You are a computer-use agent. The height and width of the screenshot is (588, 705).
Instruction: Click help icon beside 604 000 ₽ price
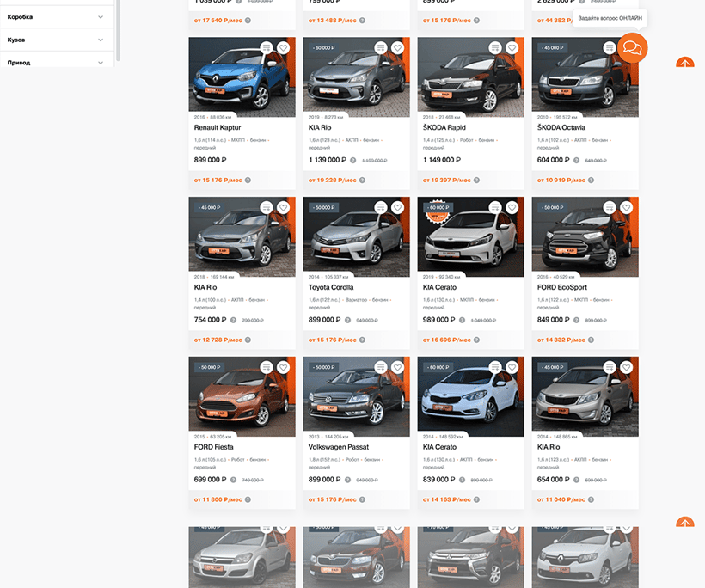pyautogui.click(x=576, y=160)
